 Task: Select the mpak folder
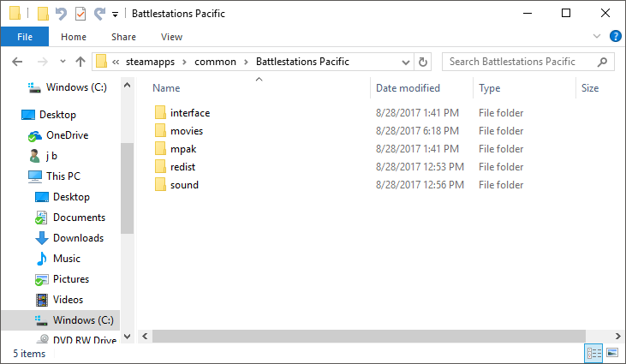[176, 149]
